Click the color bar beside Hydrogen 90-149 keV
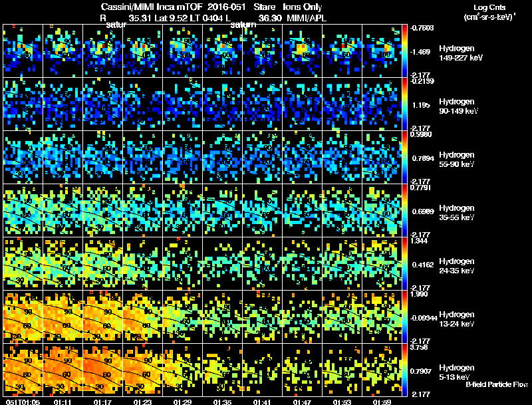The width and height of the screenshot is (532, 405). (404, 104)
